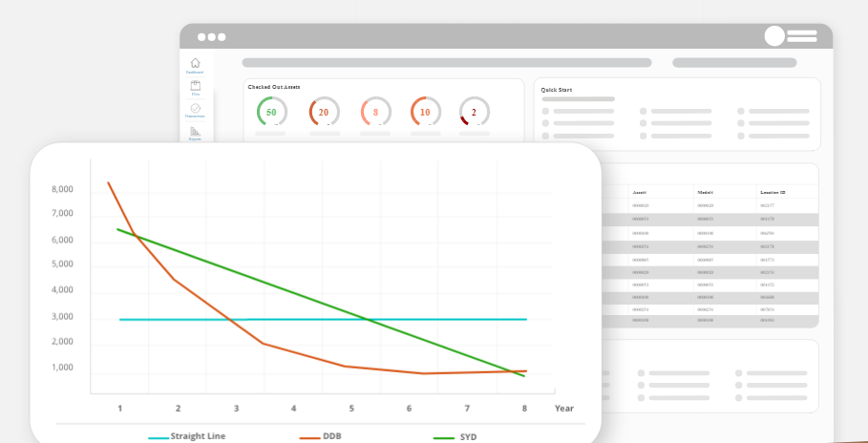Click the Checked Out Assets heading

[274, 87]
